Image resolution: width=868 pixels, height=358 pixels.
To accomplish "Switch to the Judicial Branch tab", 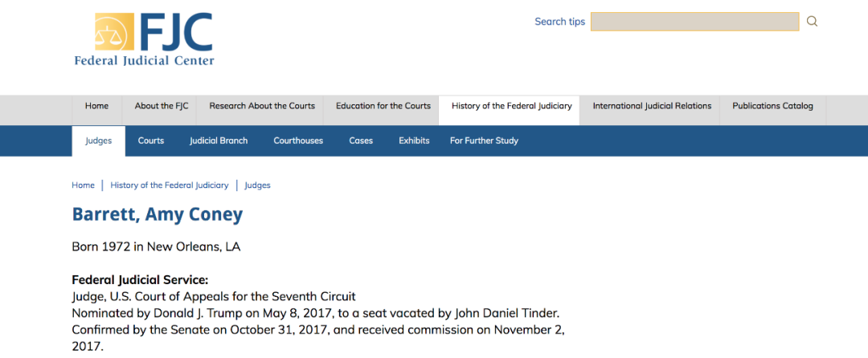I will click(x=219, y=141).
